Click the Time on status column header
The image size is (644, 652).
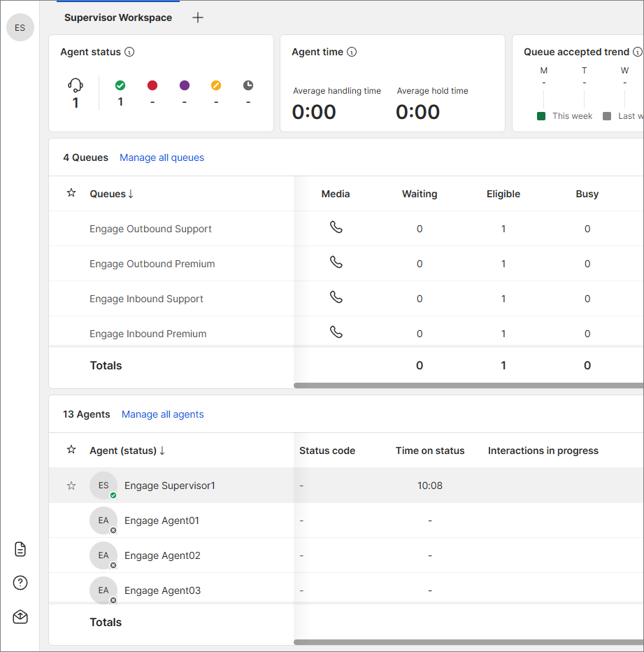pos(430,451)
